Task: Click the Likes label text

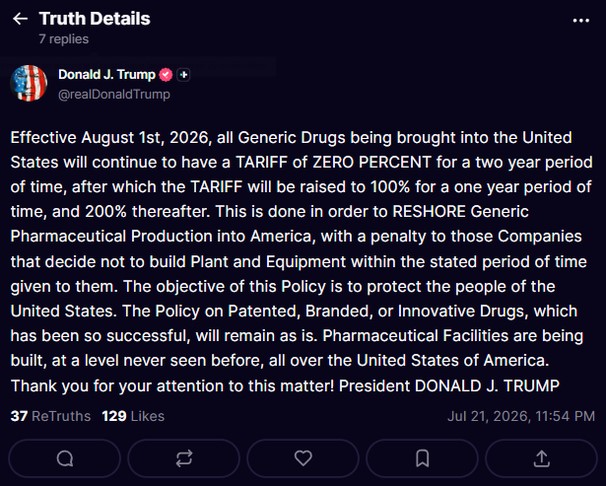Action: click(148, 416)
